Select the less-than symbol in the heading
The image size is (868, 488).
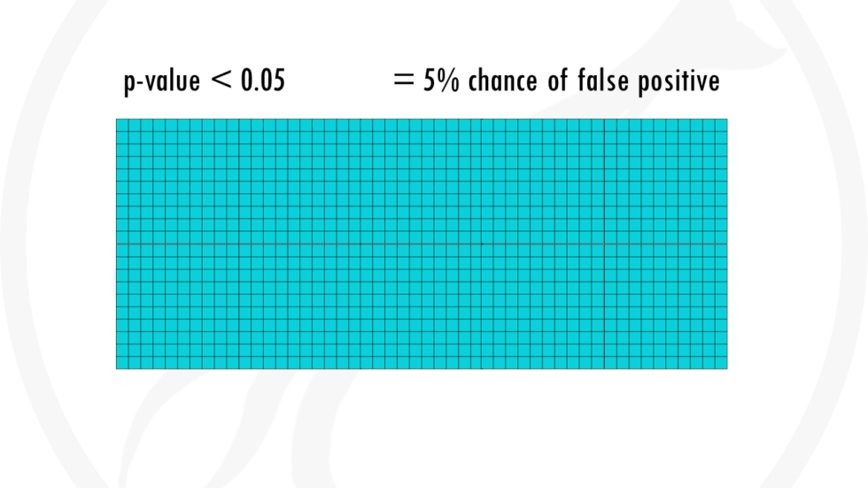coord(221,79)
